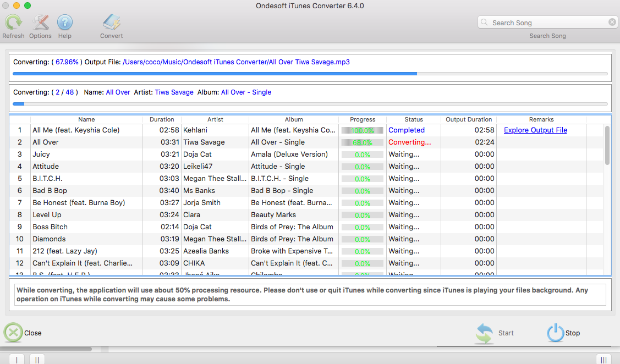Sort by the Duration column header
The width and height of the screenshot is (620, 364).
162,119
